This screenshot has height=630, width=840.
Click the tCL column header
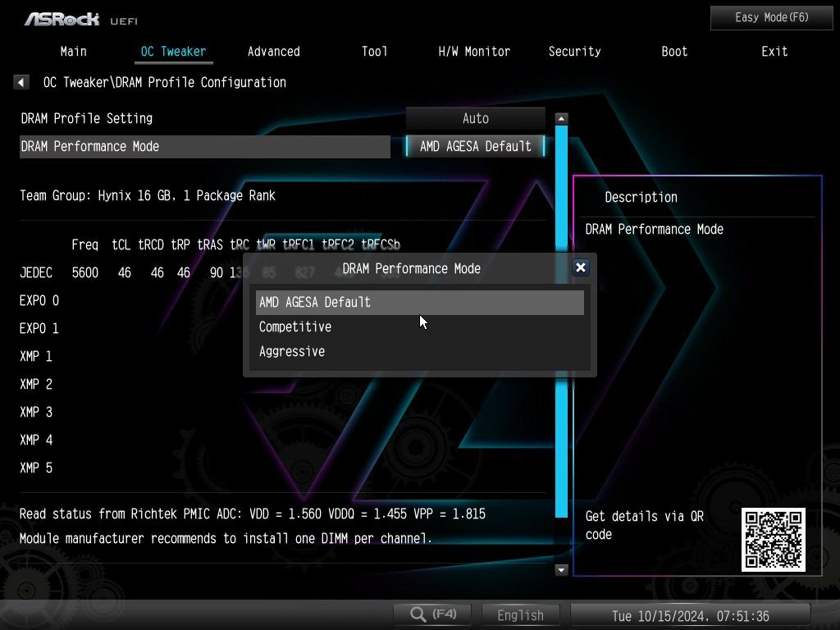click(x=121, y=244)
